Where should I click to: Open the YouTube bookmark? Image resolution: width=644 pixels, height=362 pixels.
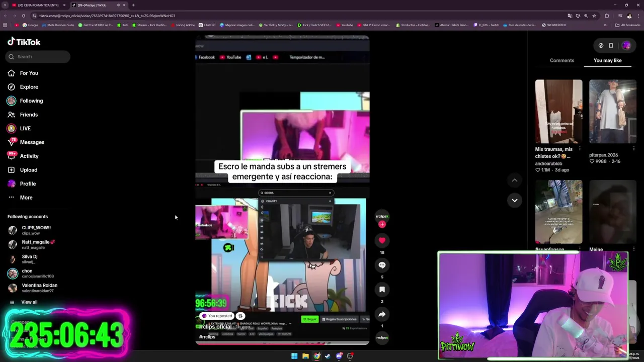(x=345, y=25)
